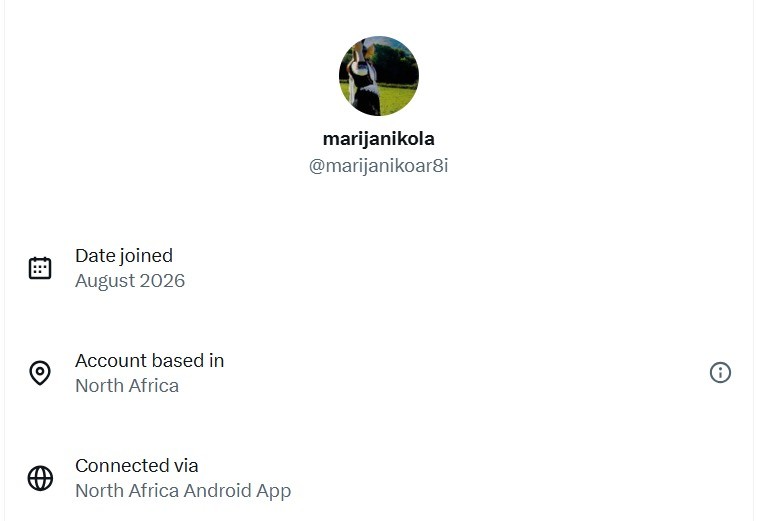Image resolution: width=760 pixels, height=521 pixels.
Task: Click the globe icon beside Connected via
Action: (x=40, y=478)
